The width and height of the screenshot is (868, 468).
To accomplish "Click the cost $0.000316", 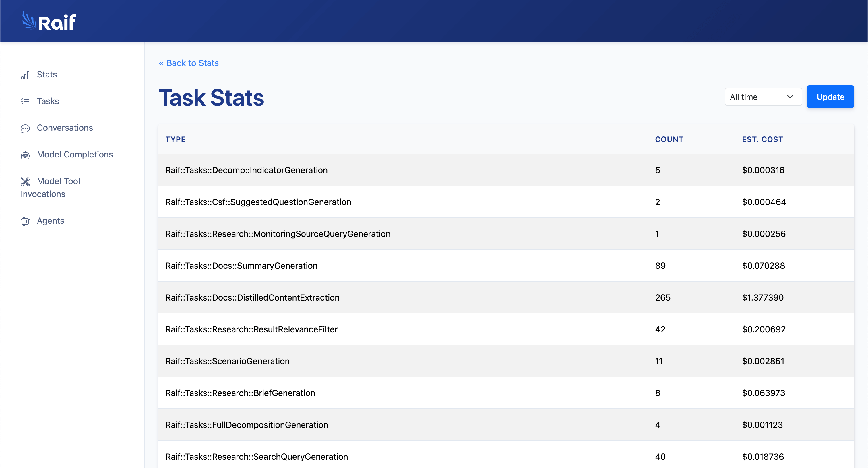I will 763,170.
